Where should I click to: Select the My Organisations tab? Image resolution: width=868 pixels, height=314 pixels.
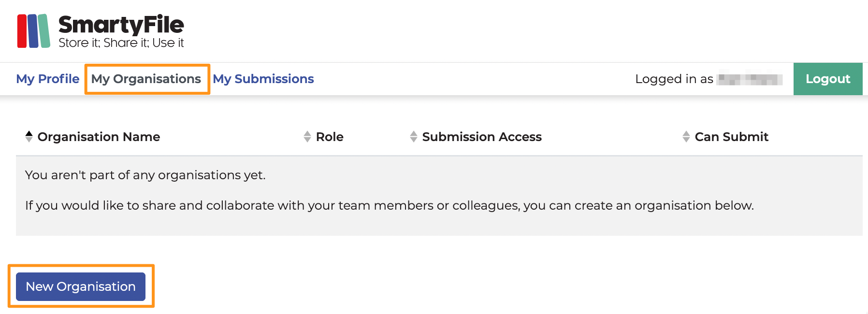146,79
